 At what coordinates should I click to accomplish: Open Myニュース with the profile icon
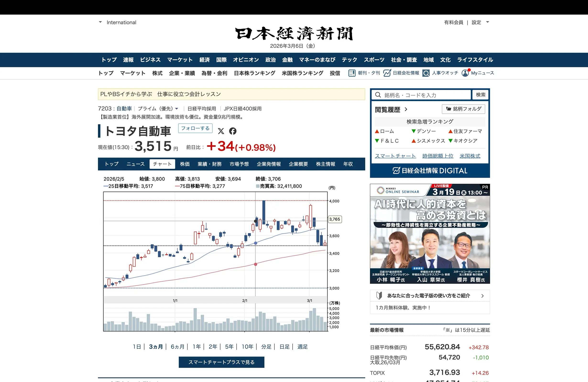pyautogui.click(x=465, y=73)
